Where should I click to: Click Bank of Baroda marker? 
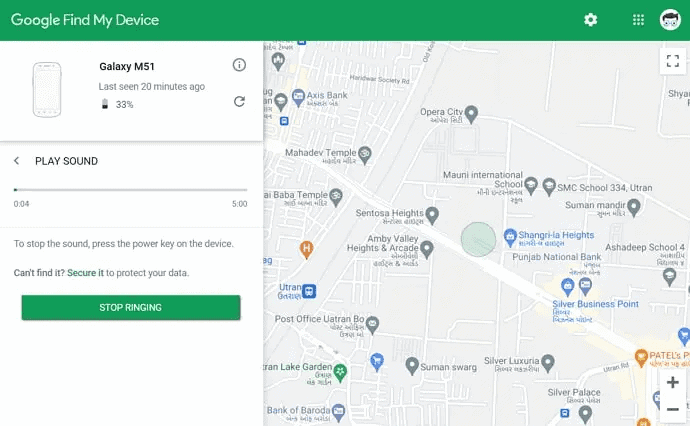tap(338, 412)
